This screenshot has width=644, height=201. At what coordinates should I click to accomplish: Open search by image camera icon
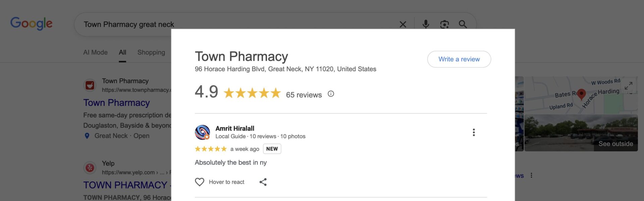(x=444, y=24)
